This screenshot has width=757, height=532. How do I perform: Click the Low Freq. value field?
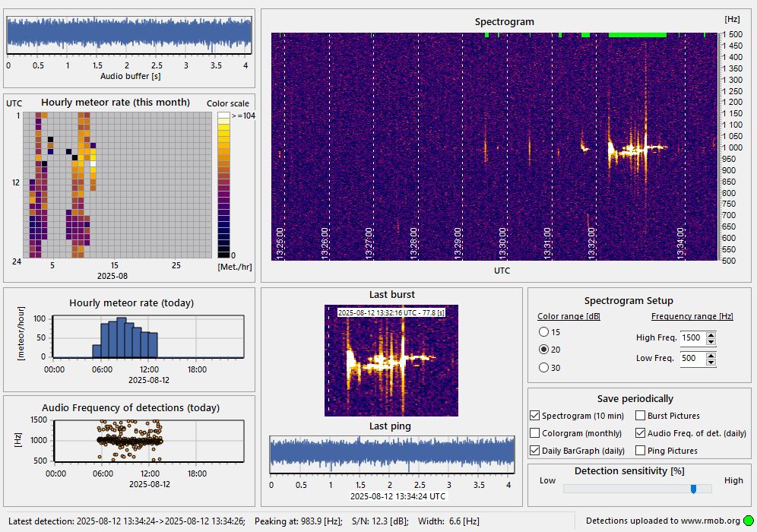[693, 359]
